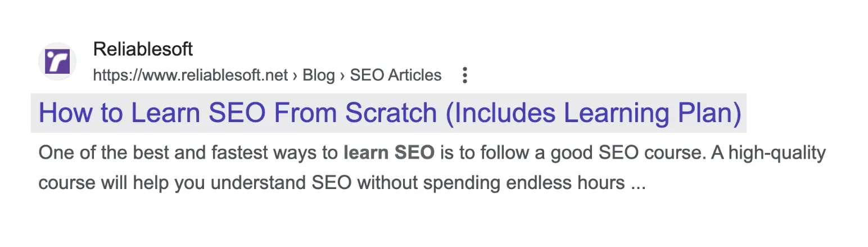Click the chevron between Blog and SEO Articles
The width and height of the screenshot is (868, 247).
tap(342, 75)
